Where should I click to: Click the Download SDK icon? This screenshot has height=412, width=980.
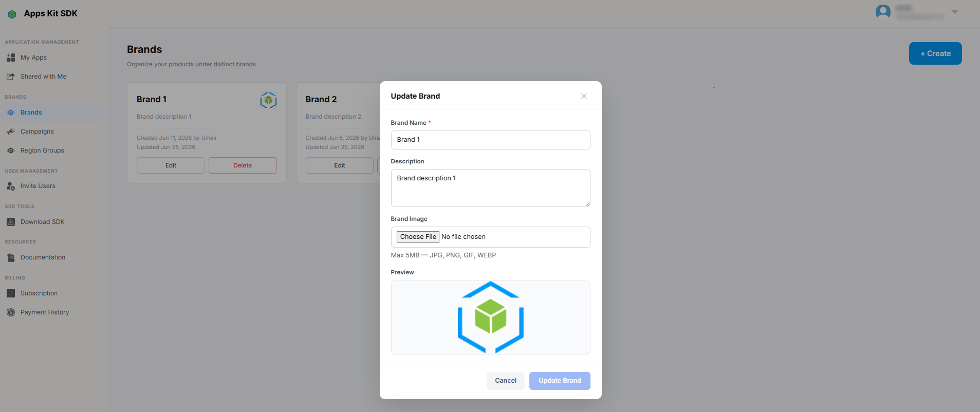point(11,222)
